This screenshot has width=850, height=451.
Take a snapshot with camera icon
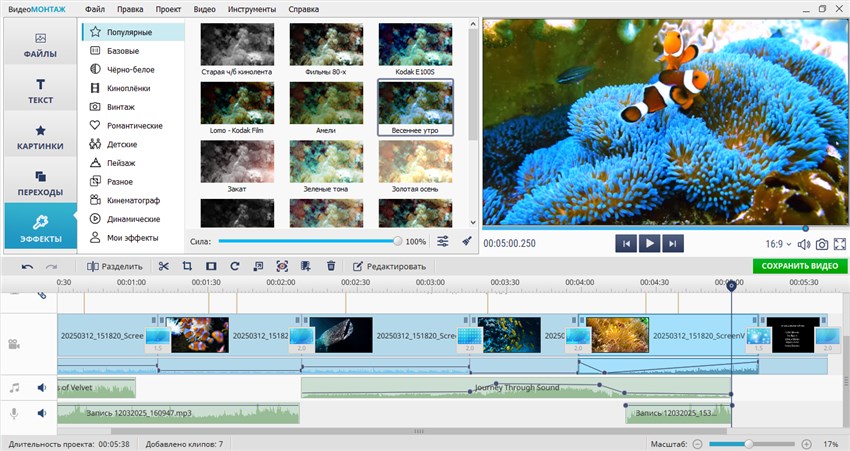tap(822, 243)
